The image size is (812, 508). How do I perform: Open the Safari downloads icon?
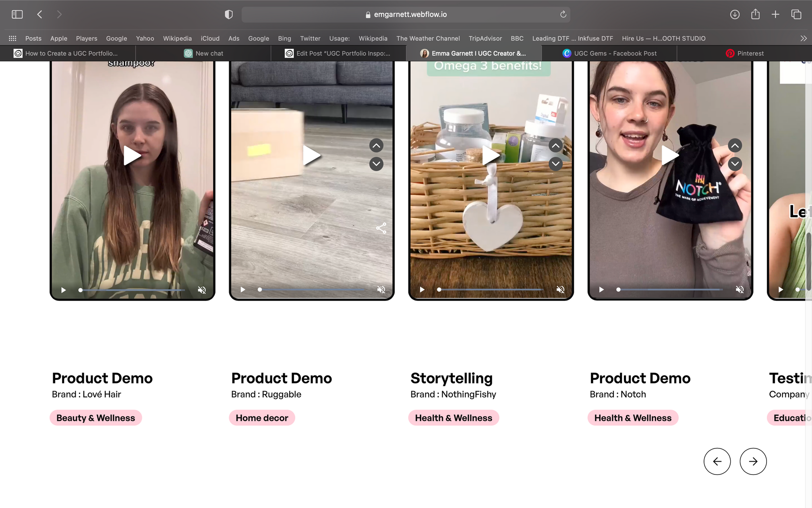point(735,15)
